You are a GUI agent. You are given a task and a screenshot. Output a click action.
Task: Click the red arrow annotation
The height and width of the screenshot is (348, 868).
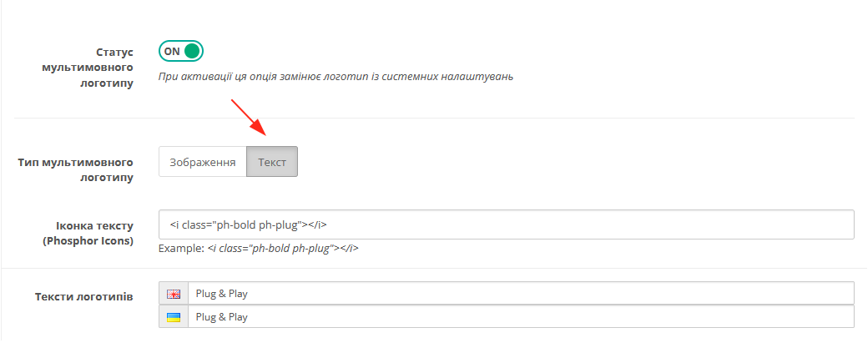(249, 118)
